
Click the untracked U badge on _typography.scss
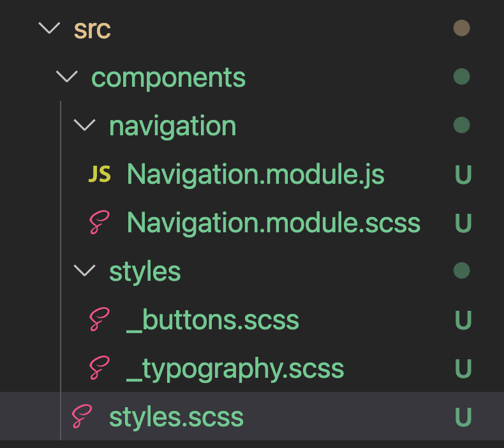(x=463, y=369)
